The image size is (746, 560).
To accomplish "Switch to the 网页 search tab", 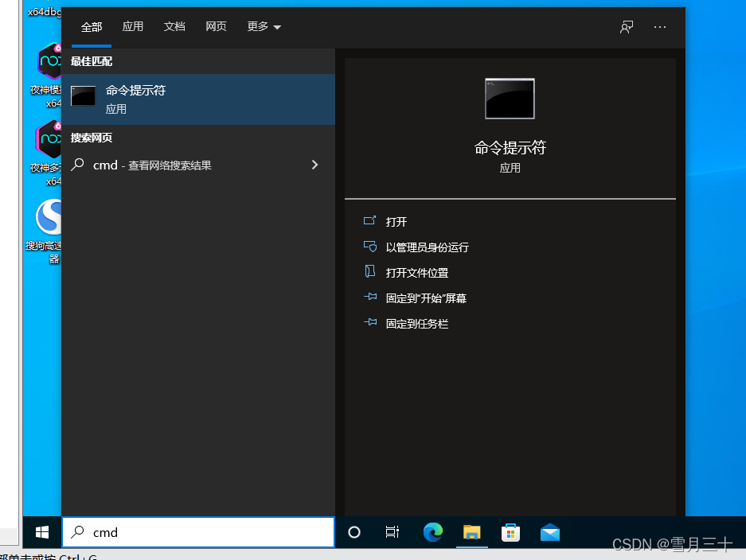I will [x=216, y=26].
